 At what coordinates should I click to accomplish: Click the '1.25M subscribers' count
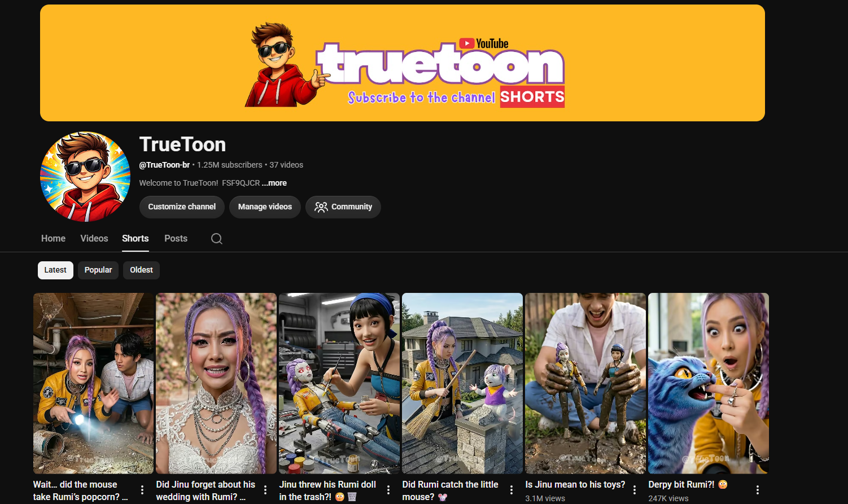pyautogui.click(x=230, y=165)
